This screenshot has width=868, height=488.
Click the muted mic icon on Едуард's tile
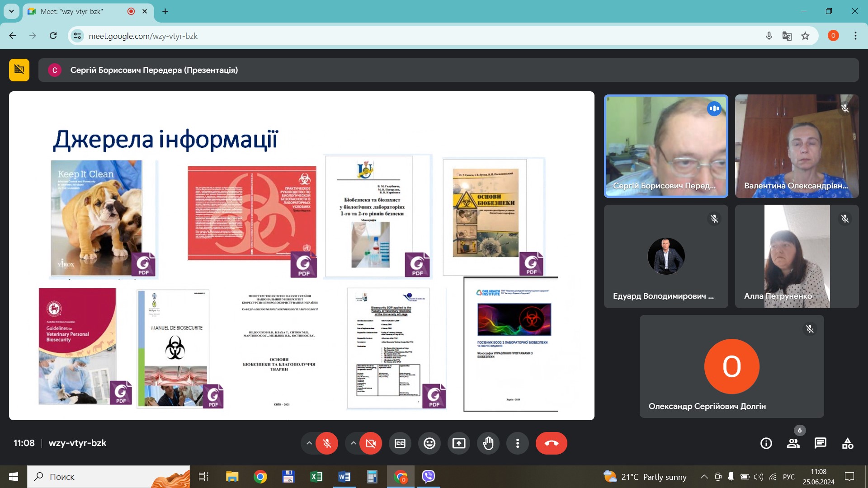[714, 219]
